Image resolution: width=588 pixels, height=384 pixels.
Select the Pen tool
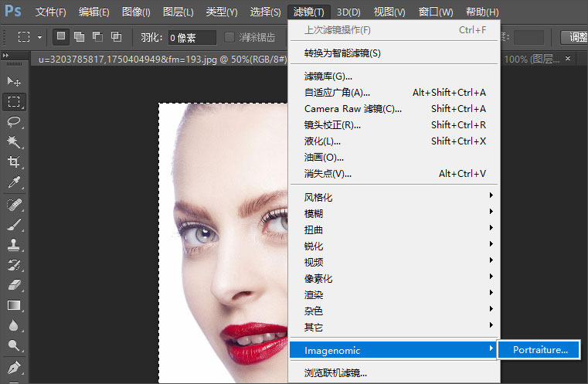click(14, 368)
